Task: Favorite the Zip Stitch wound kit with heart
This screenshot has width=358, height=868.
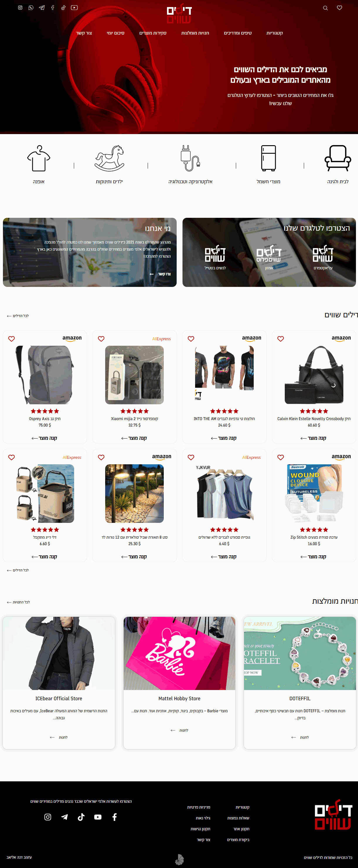Action: coord(280,457)
